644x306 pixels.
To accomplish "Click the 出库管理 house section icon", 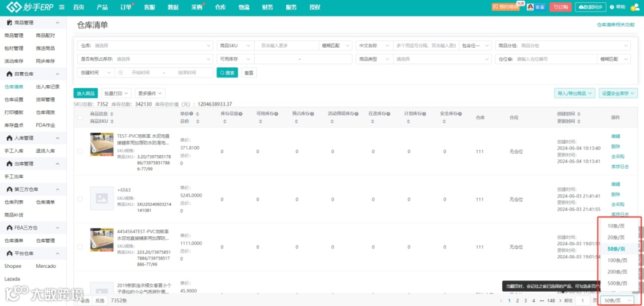I will [x=10, y=163].
